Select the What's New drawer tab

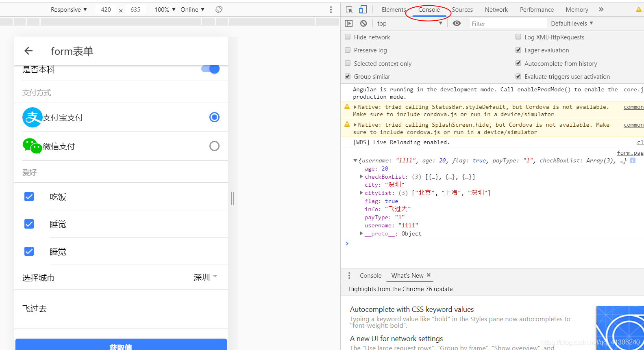pos(407,276)
